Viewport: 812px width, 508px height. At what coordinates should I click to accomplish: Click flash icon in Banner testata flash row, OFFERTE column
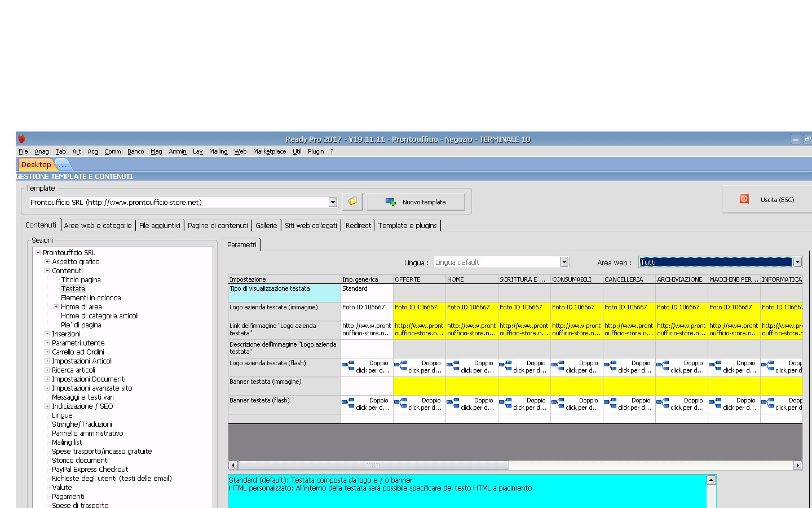pos(401,404)
